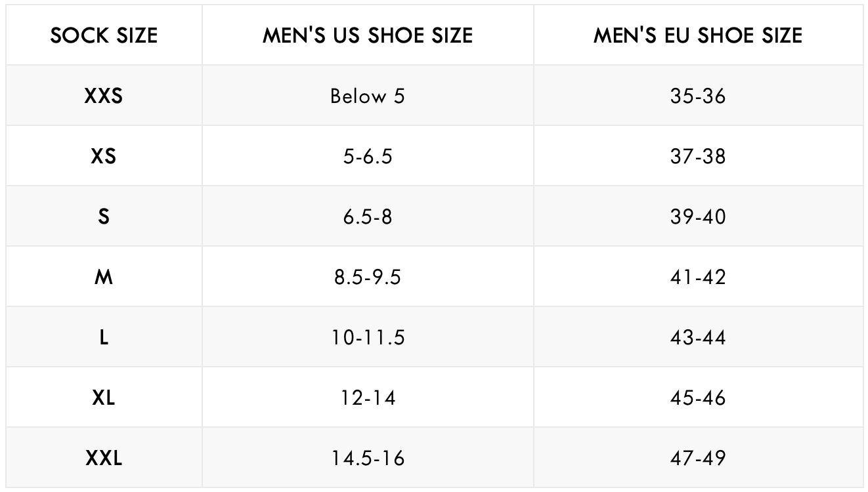Select the XL sock size cell
868x492 pixels.
click(104, 398)
